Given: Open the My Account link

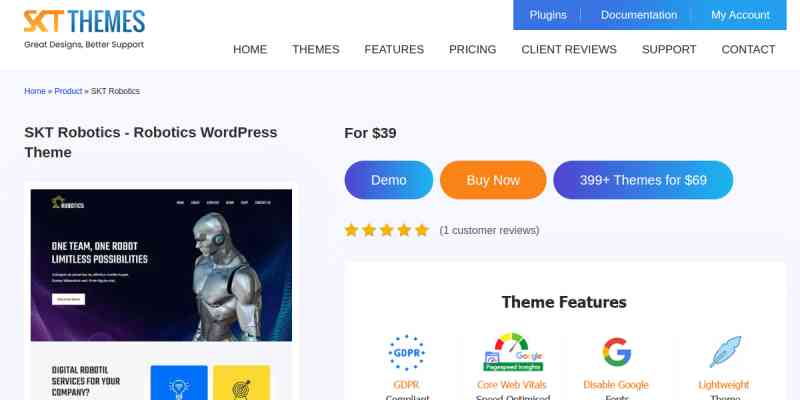Looking at the screenshot, I should click(x=740, y=15).
